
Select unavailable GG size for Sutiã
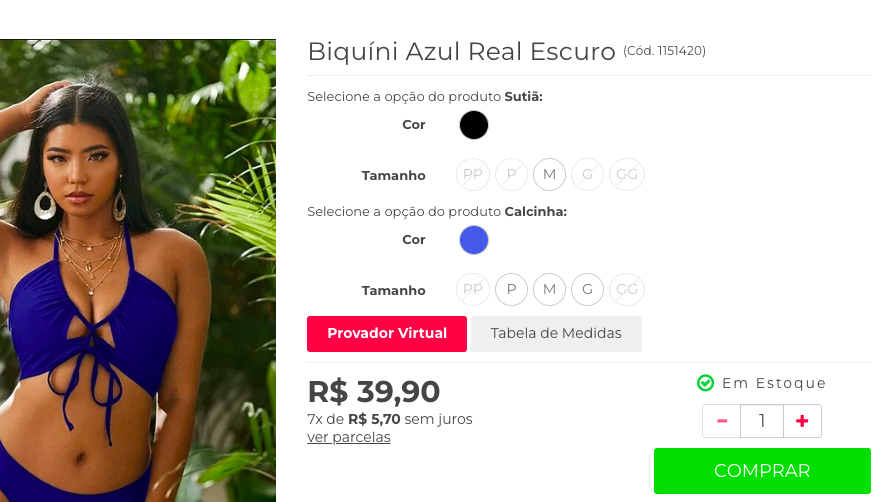tap(627, 175)
